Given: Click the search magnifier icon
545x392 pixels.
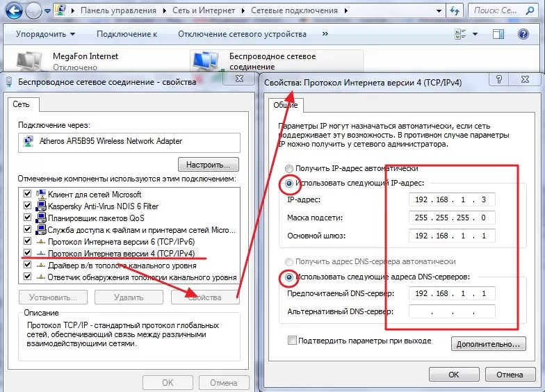Looking at the screenshot, I should point(530,11).
